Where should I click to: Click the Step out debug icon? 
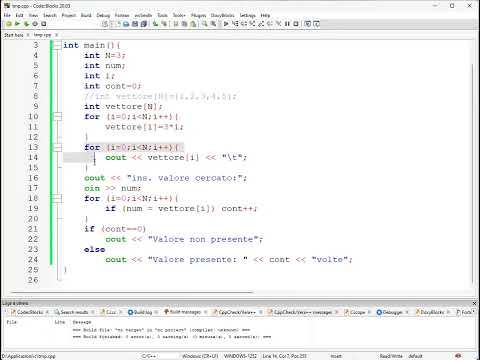coord(261,24)
